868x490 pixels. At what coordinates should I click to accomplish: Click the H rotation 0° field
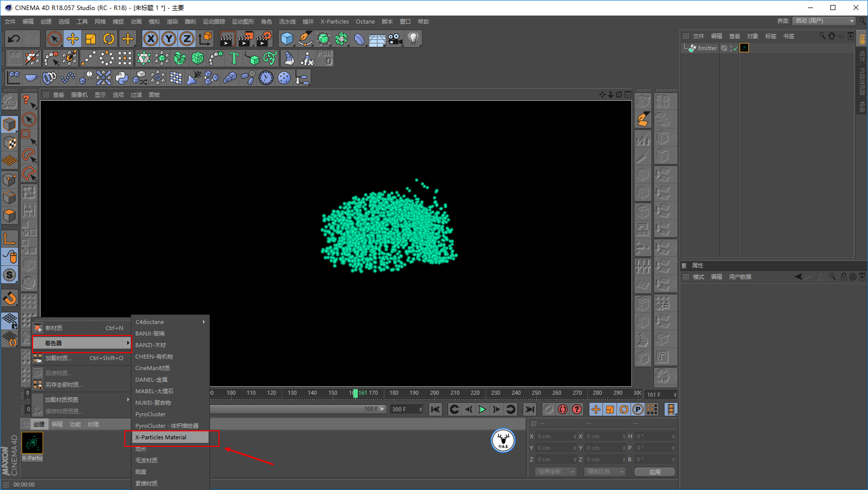pyautogui.click(x=655, y=437)
